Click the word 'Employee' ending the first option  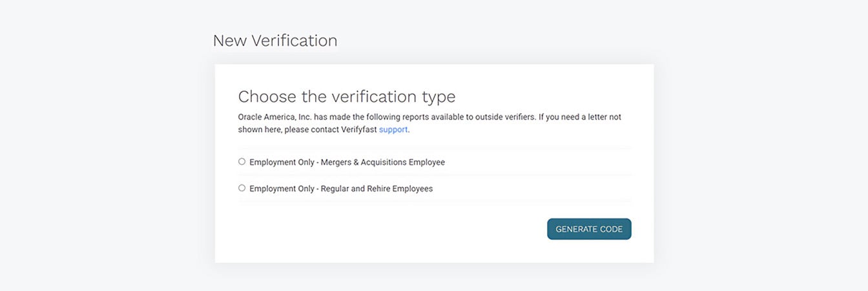426,162
